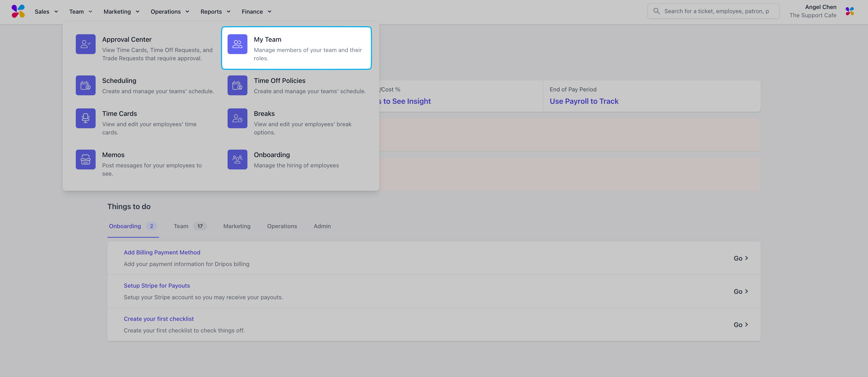Click Go for Setup Stripe for Payouts

[x=740, y=292]
